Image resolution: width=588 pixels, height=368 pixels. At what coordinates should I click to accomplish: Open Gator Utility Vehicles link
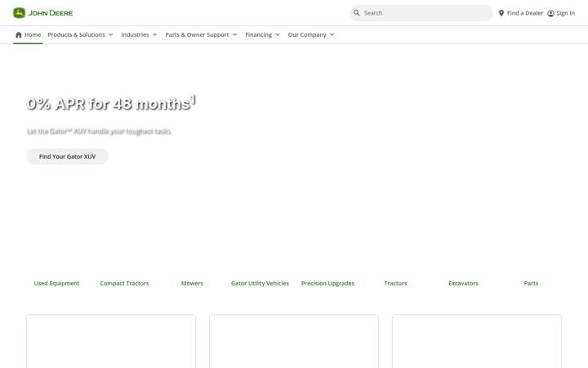[260, 283]
